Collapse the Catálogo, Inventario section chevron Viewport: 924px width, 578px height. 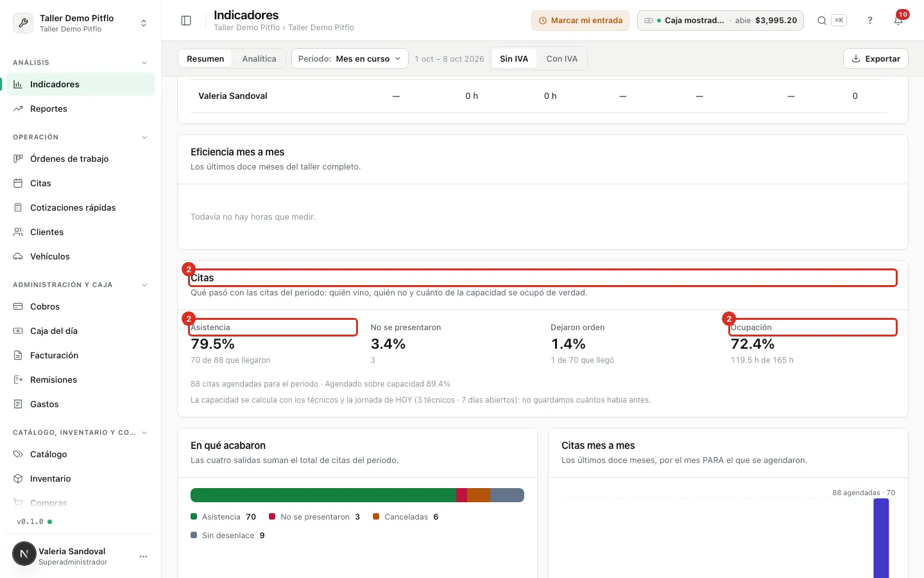pos(144,433)
